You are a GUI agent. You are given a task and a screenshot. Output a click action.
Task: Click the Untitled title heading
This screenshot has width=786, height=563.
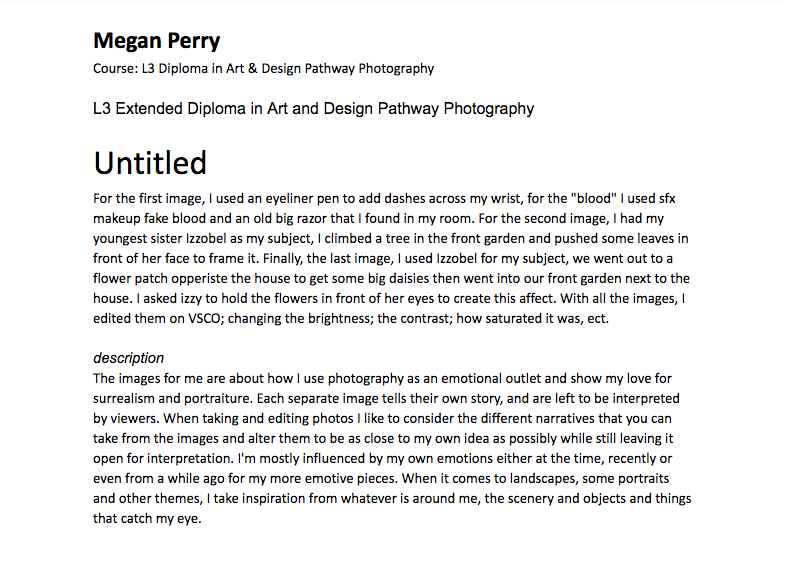tap(150, 162)
